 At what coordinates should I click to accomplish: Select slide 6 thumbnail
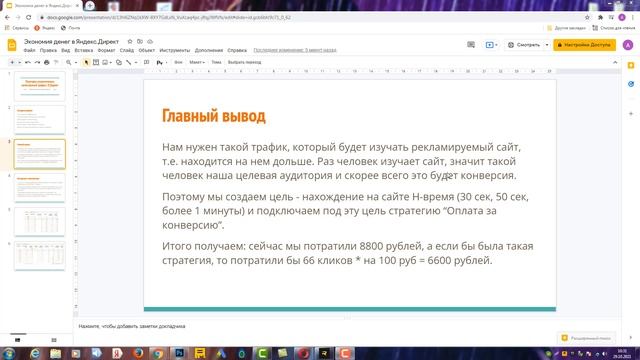pyautogui.click(x=40, y=256)
